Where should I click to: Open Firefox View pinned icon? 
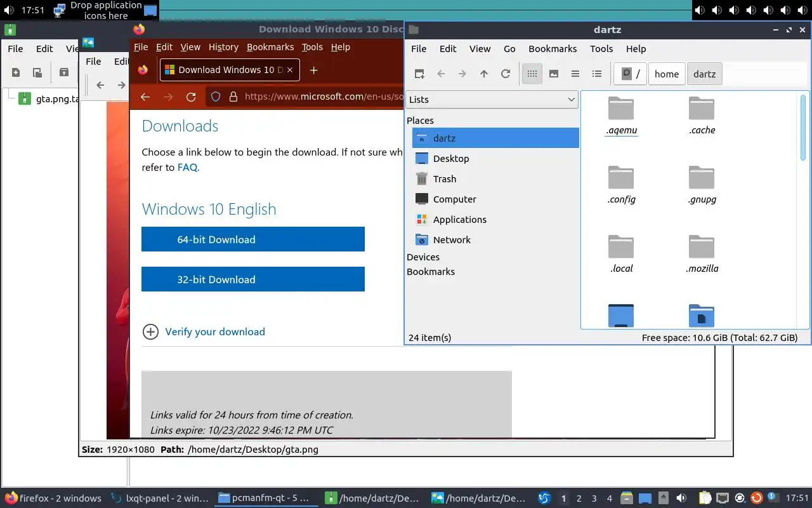(x=143, y=70)
